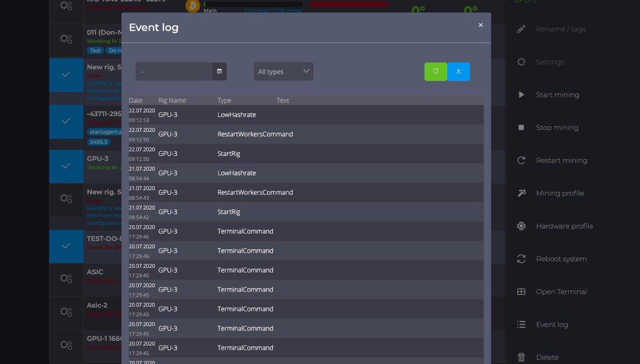Image resolution: width=640 pixels, height=364 pixels.
Task: Select Event log in the sidebar
Action: pos(552,325)
